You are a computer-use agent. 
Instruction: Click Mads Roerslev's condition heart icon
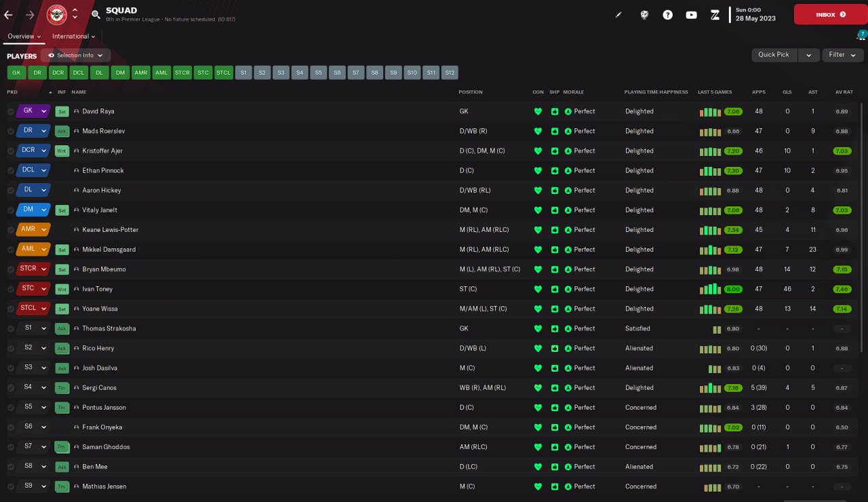pyautogui.click(x=538, y=131)
